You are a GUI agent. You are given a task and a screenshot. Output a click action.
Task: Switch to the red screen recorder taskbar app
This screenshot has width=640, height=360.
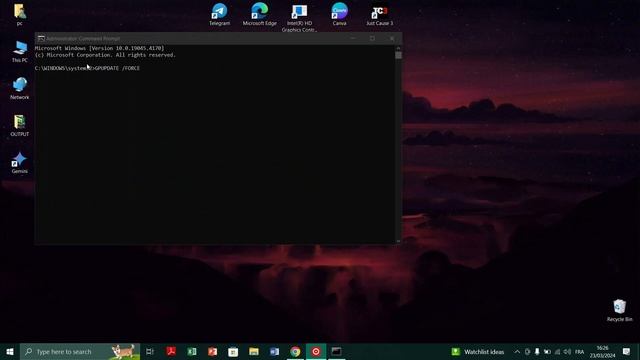[x=316, y=351]
